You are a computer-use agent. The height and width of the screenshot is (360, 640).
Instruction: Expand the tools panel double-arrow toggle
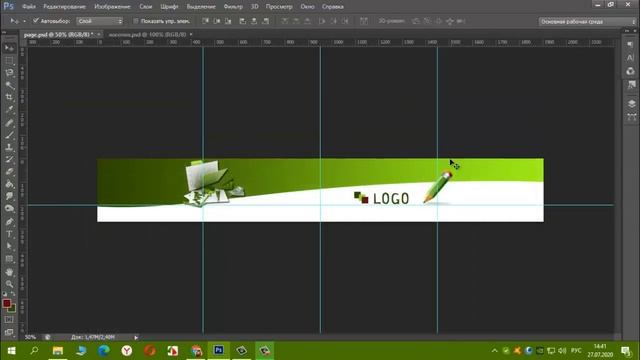click(x=4, y=32)
